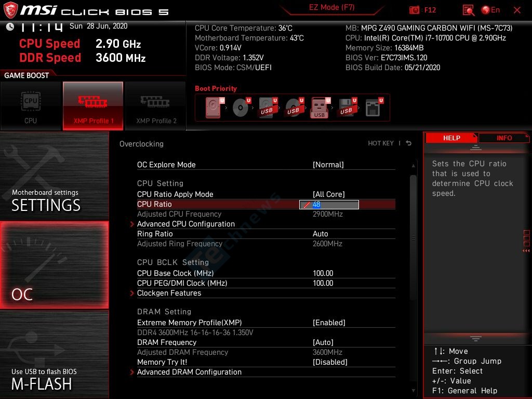Open the OC Explore Mode [Normal] option
The width and height of the screenshot is (532, 399).
point(328,165)
